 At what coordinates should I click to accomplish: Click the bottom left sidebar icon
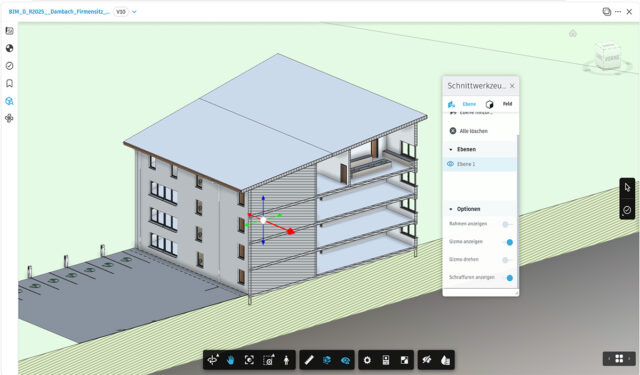coord(9,118)
